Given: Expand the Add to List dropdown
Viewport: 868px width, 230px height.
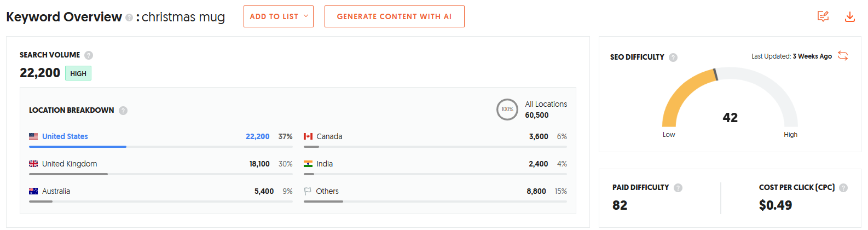Looking at the screenshot, I should (x=278, y=16).
